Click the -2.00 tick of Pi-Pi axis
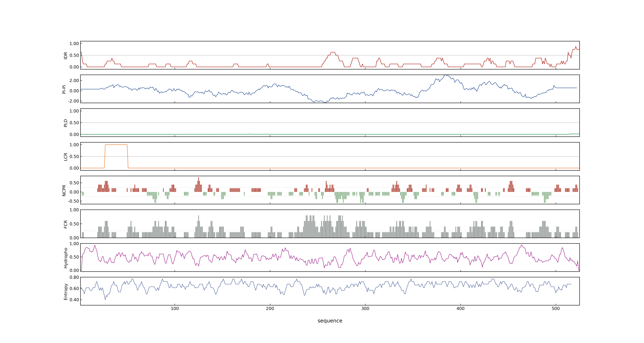 point(73,101)
